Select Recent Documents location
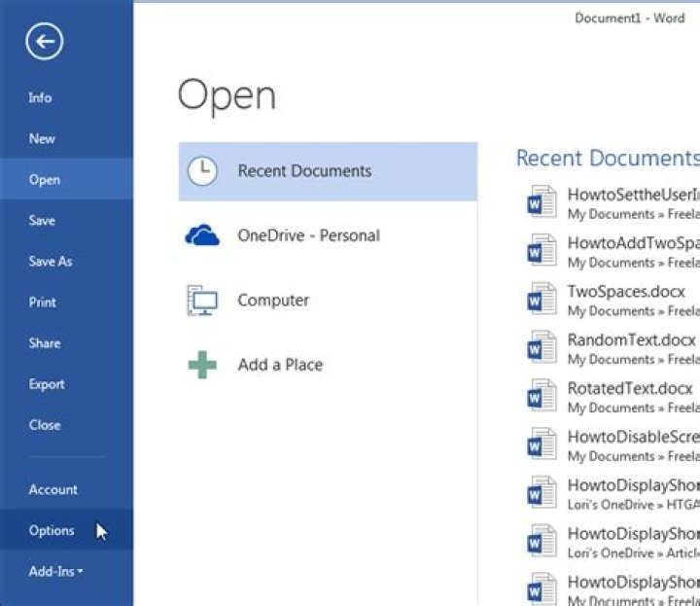Image resolution: width=700 pixels, height=606 pixels. (329, 171)
